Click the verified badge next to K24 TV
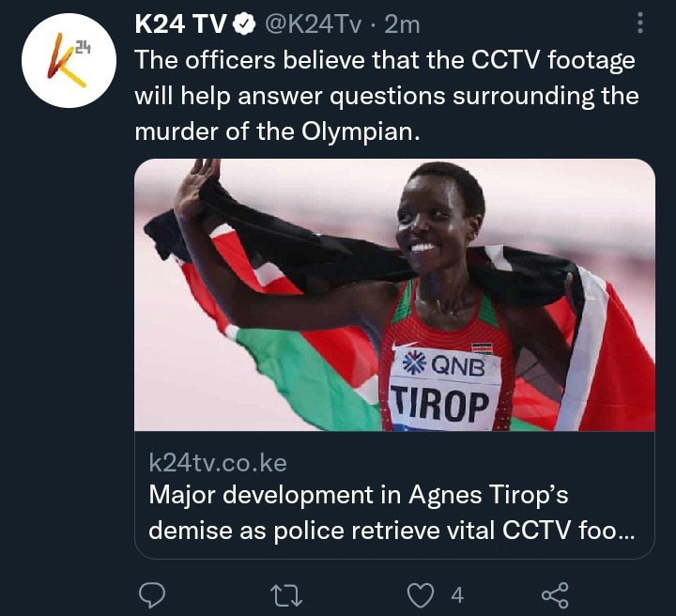676x616 pixels. (x=244, y=24)
